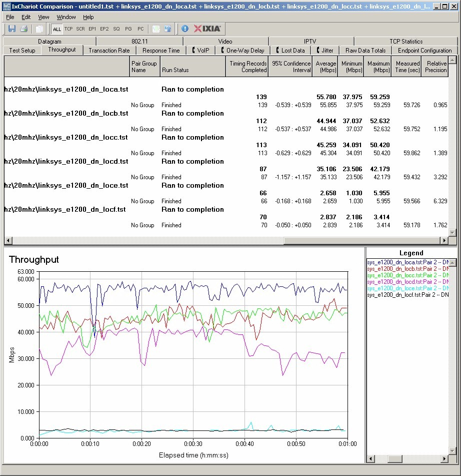Click Timing Records Completed column header
The width and height of the screenshot is (461, 476).
pyautogui.click(x=247, y=67)
